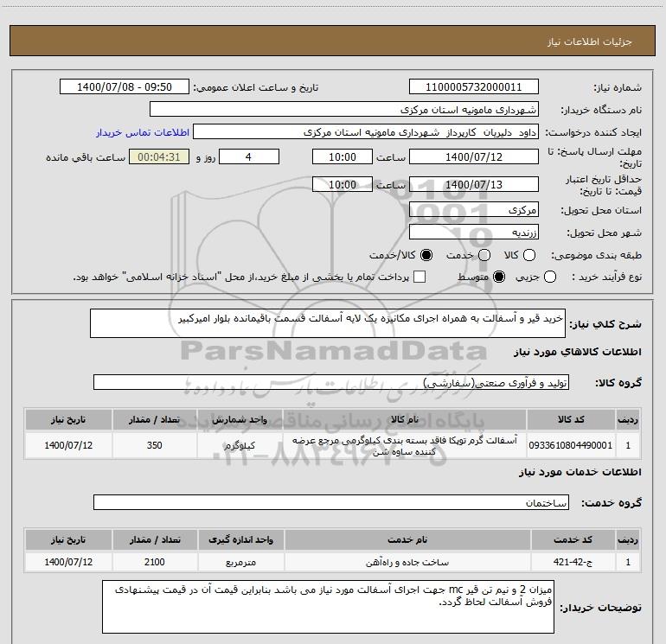The image size is (666, 644).
Task: Select the جزیی purchase type radio
Action: [x=550, y=277]
